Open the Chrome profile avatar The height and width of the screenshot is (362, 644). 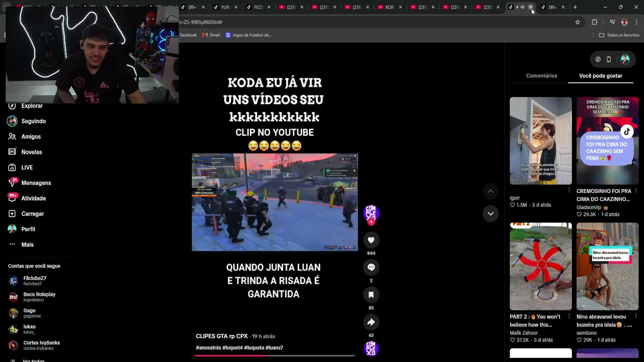tap(624, 22)
